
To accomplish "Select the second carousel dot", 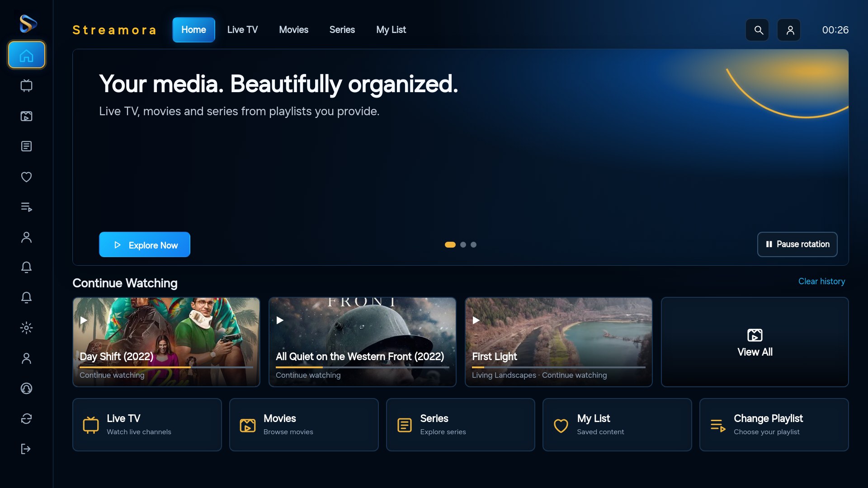I will 463,244.
